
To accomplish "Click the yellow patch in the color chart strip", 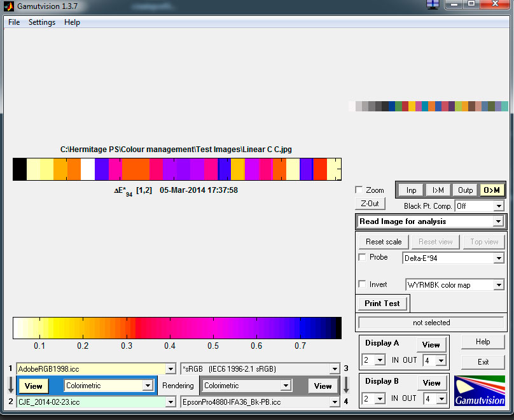I will (x=412, y=106).
